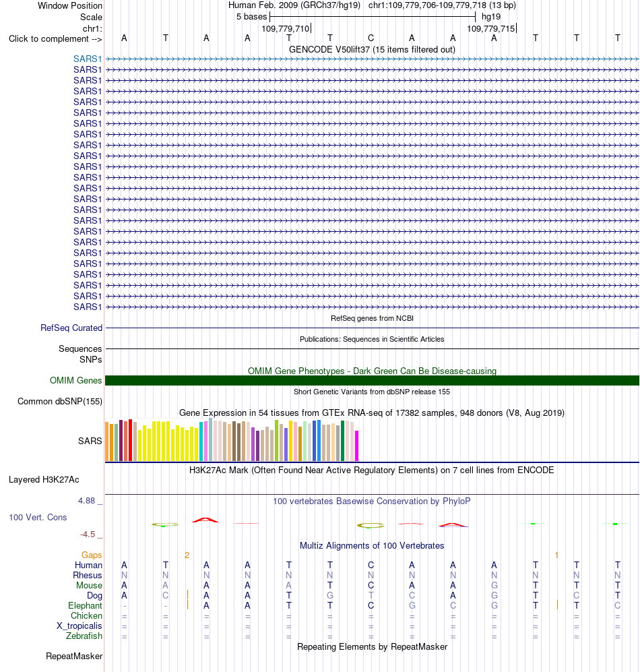640x672 pixels.
Task: Click the magenta bar ending the GTEx chart
Action: click(x=356, y=446)
